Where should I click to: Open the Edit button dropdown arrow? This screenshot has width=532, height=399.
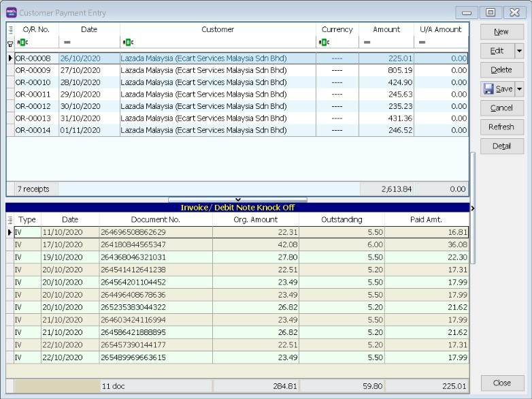519,51
